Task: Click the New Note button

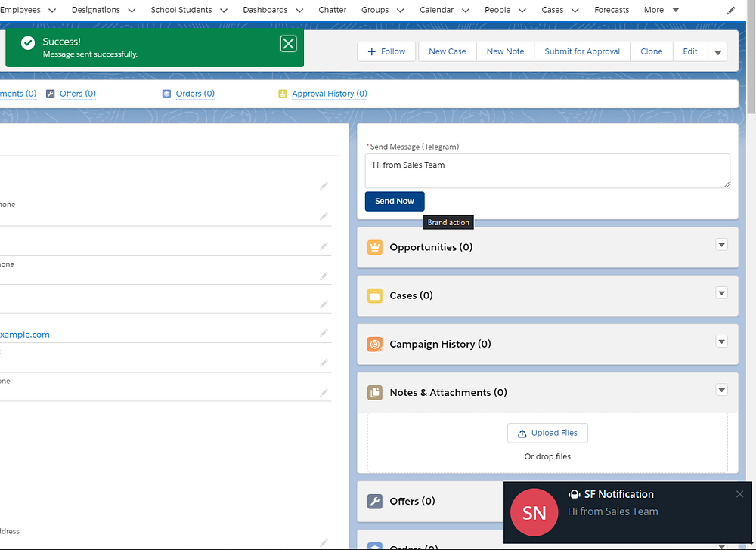Action: tap(505, 52)
